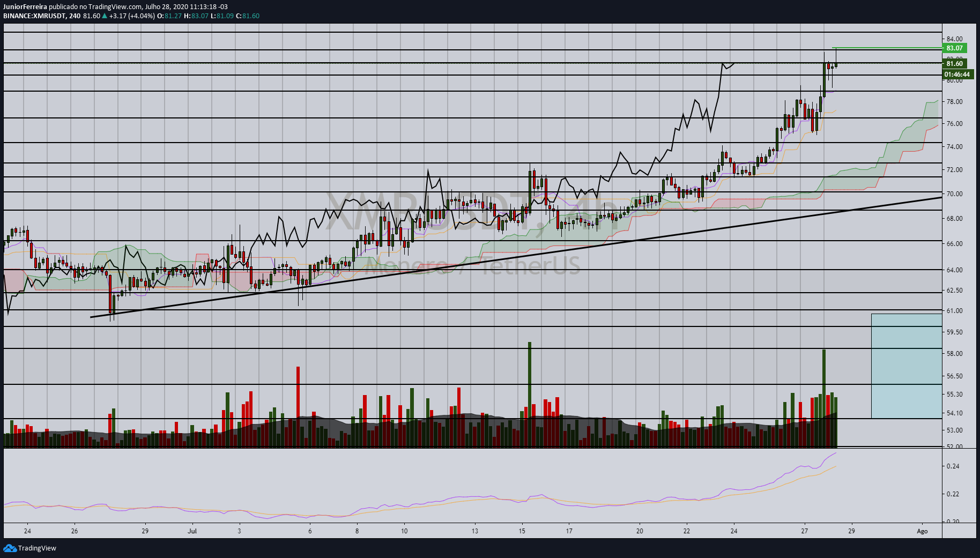This screenshot has width=980, height=558.
Task: Click the 70.00 price scale label
Action: (x=954, y=194)
